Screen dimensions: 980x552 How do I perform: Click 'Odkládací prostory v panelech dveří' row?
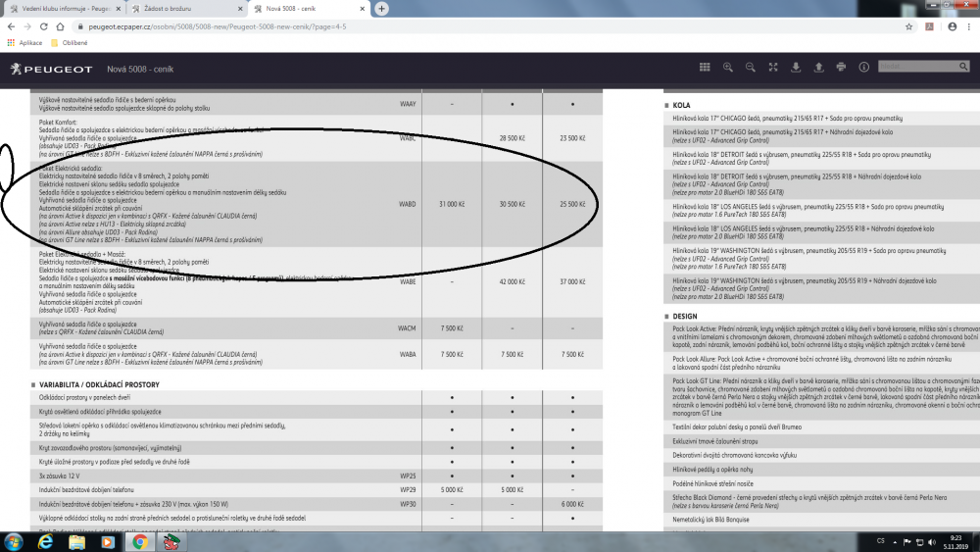point(317,398)
